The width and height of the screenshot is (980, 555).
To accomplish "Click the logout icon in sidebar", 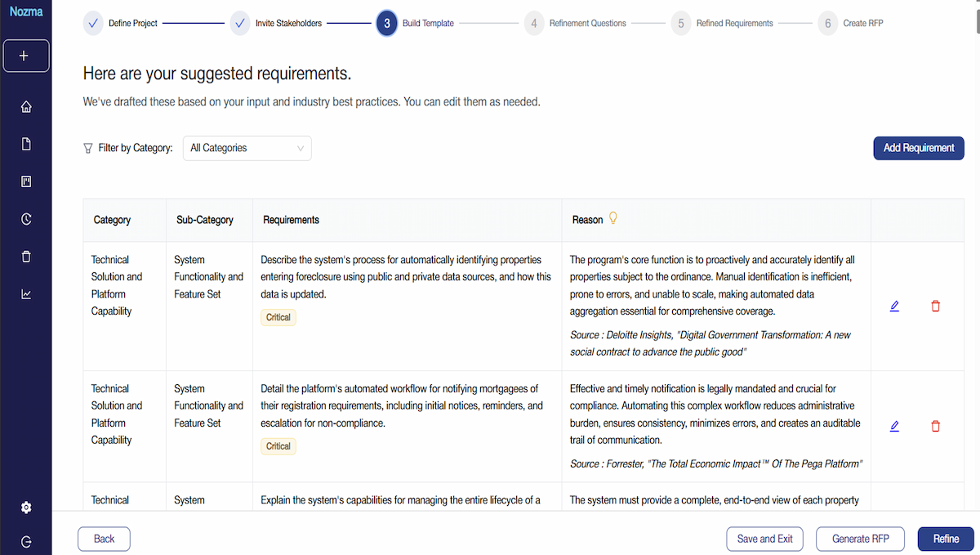I will point(26,541).
